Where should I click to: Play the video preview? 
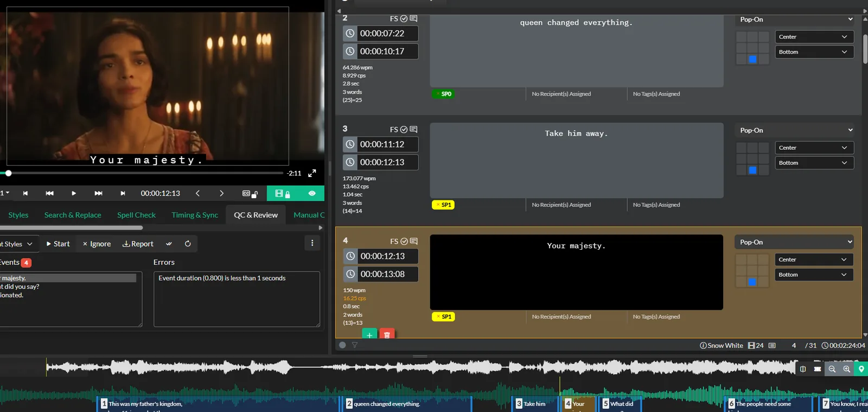click(74, 193)
